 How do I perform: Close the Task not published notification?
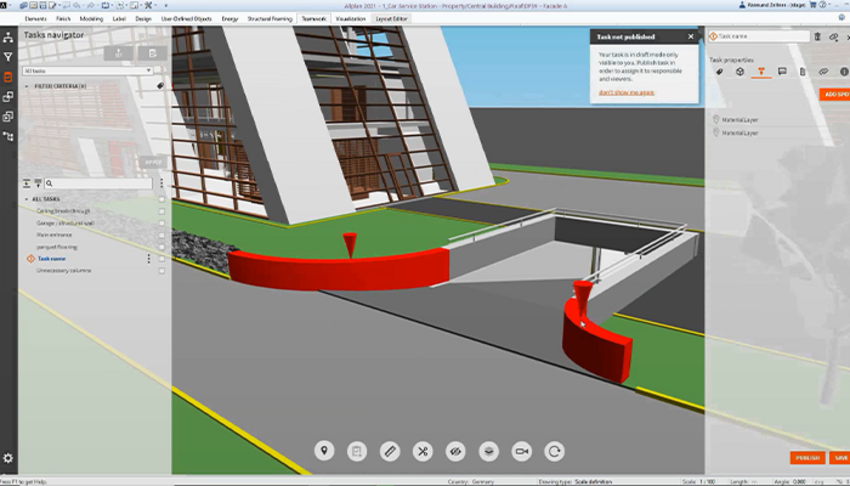690,37
